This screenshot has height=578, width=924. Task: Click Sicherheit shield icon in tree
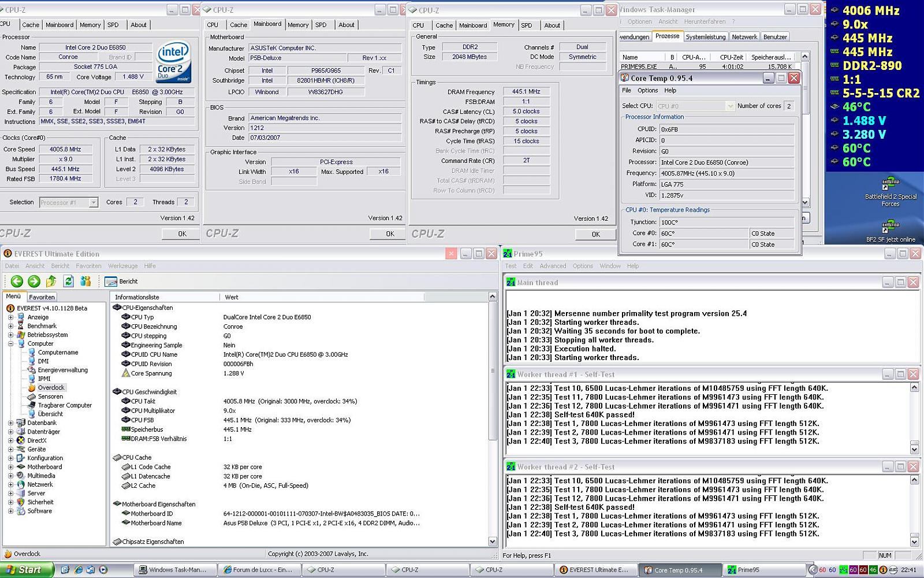pos(21,502)
